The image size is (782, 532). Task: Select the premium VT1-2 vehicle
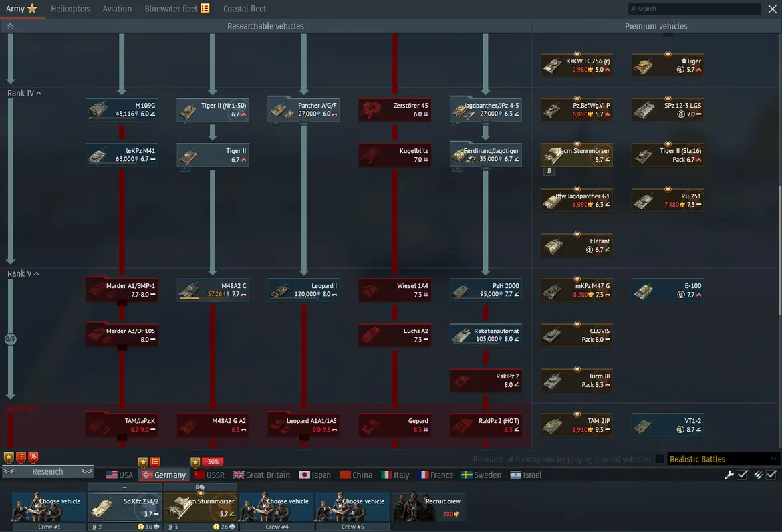[668, 425]
